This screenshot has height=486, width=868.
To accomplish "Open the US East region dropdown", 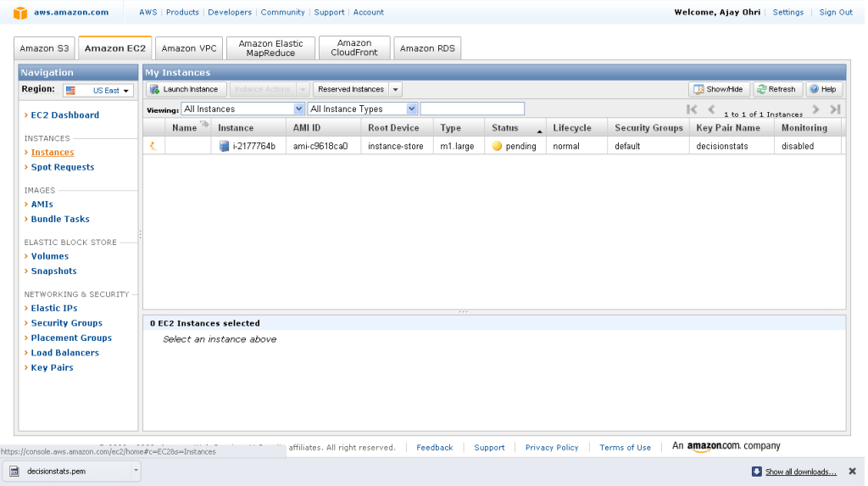I will (x=97, y=91).
